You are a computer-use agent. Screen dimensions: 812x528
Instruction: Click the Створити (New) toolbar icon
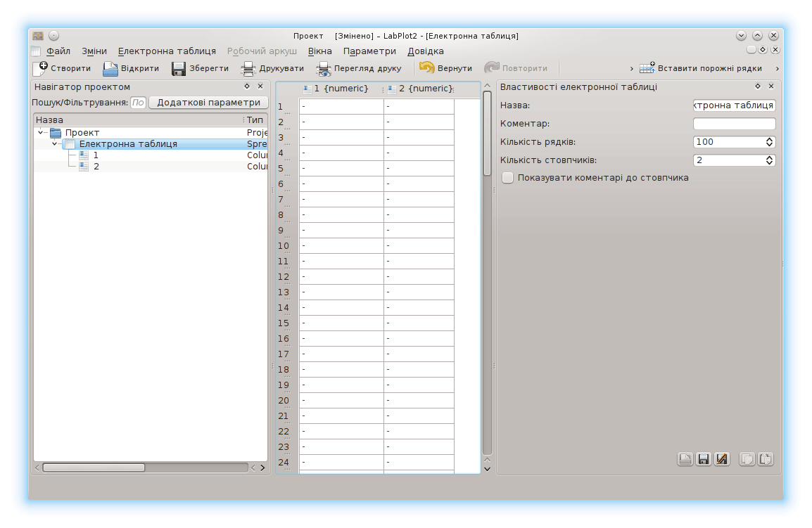41,68
